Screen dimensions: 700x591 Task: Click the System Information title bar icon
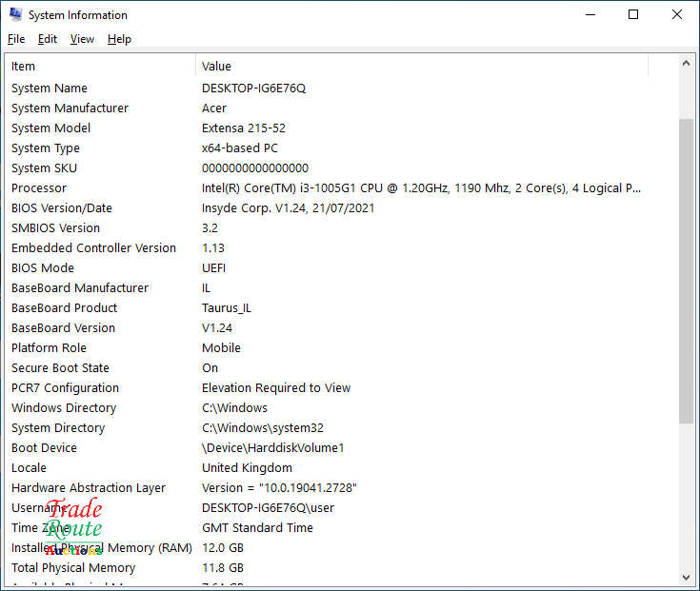coord(15,14)
